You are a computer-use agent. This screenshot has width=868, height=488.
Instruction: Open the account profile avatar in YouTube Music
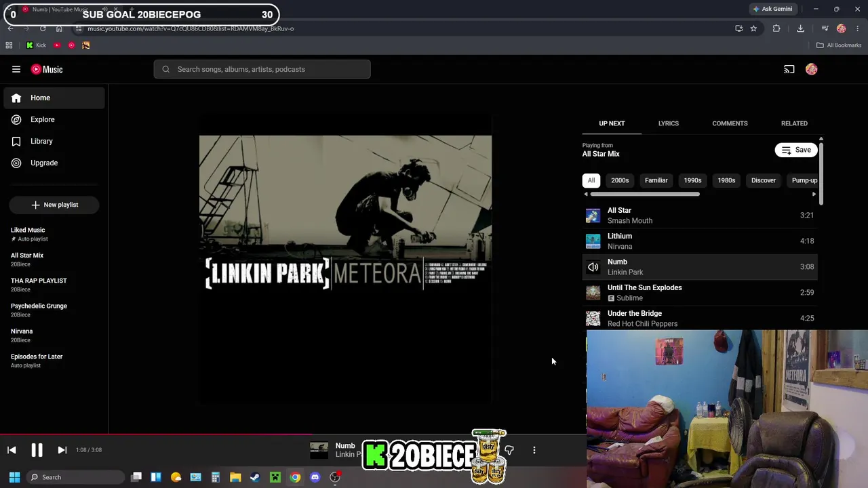(x=811, y=69)
